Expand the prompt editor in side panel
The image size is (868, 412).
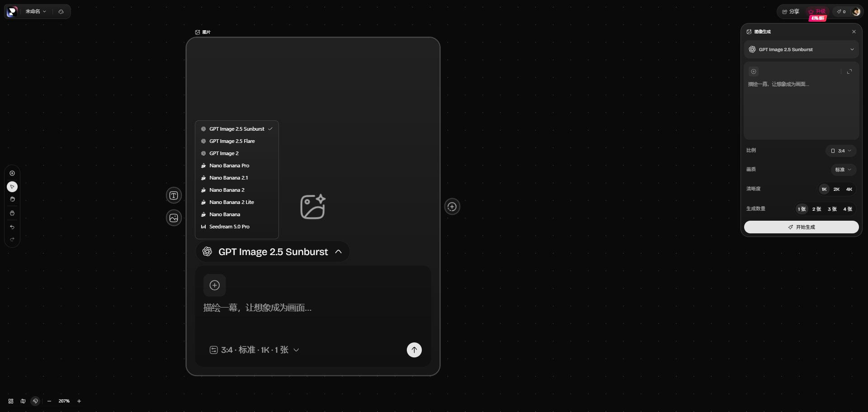pos(849,71)
